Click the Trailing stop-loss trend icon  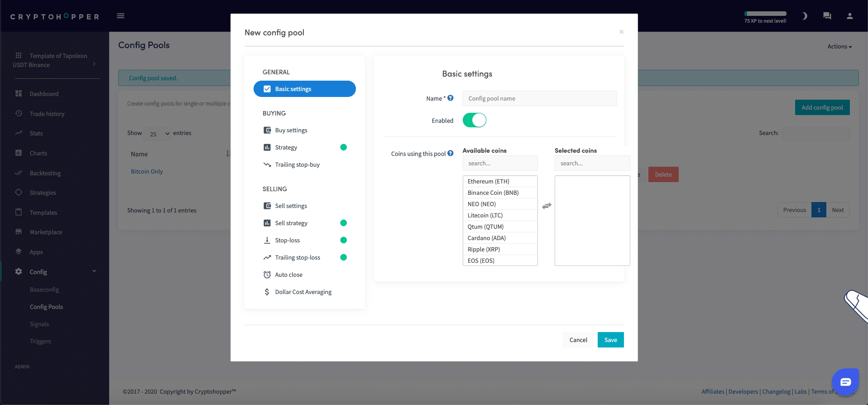coord(267,257)
